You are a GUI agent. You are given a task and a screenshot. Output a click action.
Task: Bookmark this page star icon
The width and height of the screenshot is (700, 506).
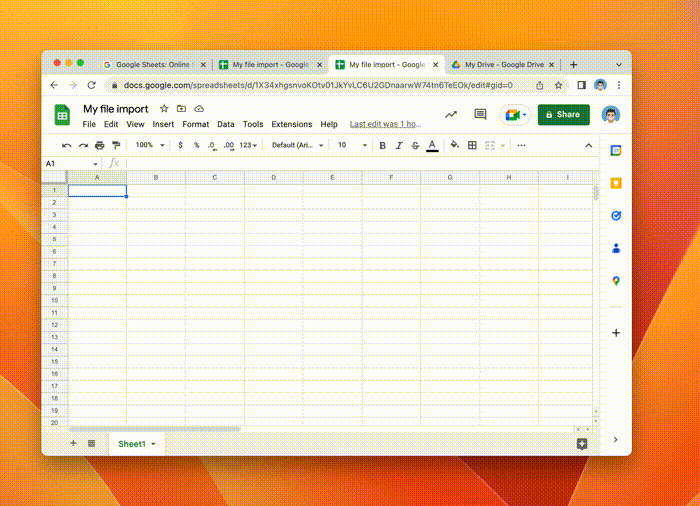pos(558,85)
